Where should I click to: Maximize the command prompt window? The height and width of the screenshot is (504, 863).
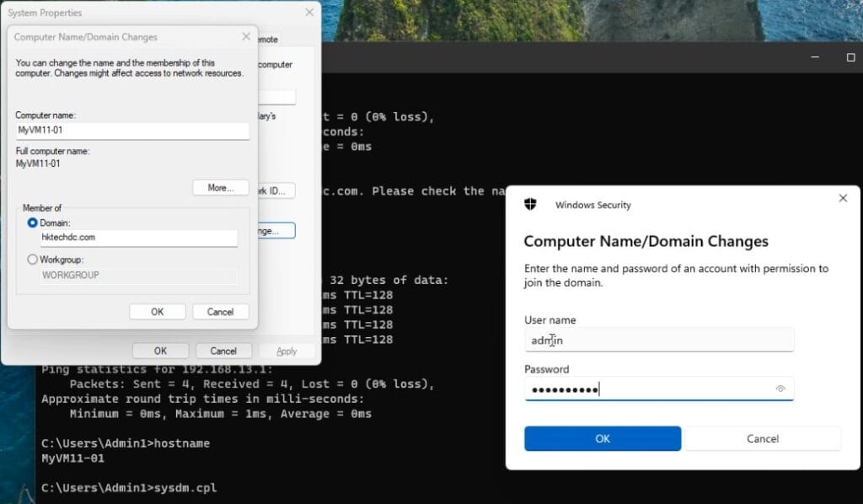850,57
